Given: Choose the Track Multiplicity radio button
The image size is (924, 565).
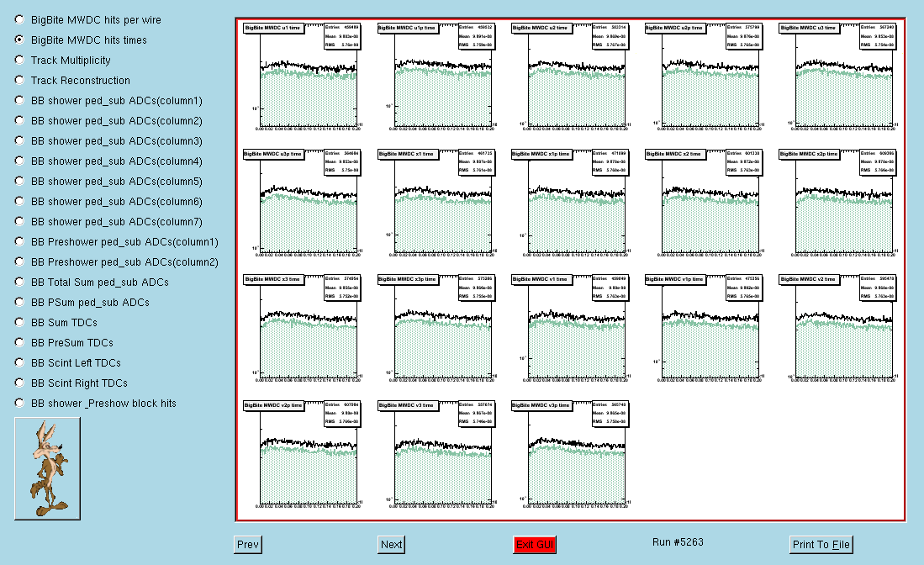Looking at the screenshot, I should 19,60.
